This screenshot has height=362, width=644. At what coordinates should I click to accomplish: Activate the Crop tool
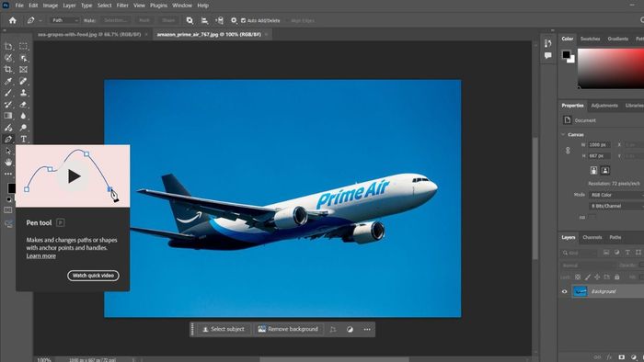8,69
